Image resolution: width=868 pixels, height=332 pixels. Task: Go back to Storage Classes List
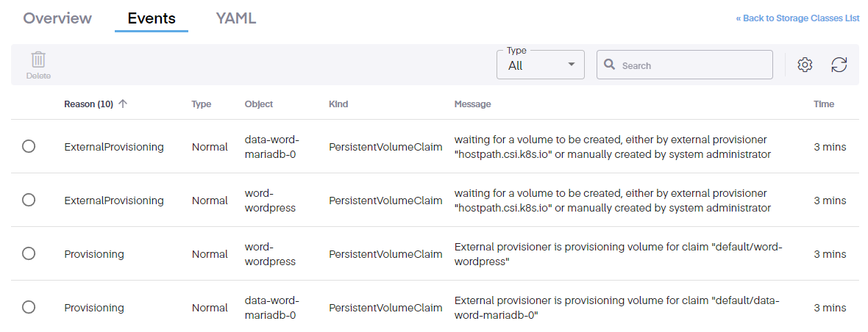[797, 18]
